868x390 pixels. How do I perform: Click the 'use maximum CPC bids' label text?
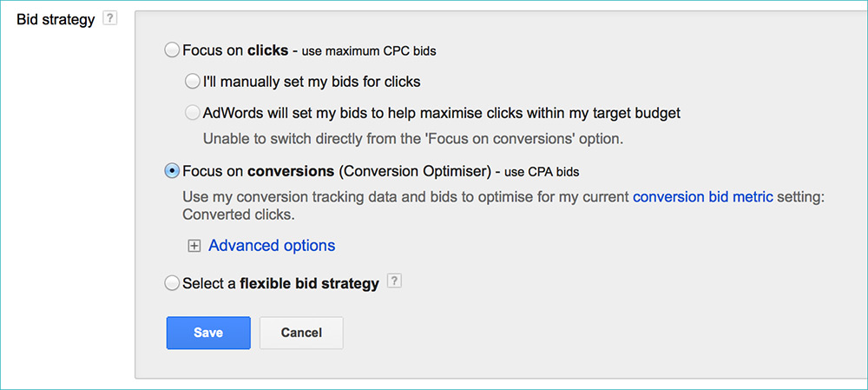click(369, 52)
